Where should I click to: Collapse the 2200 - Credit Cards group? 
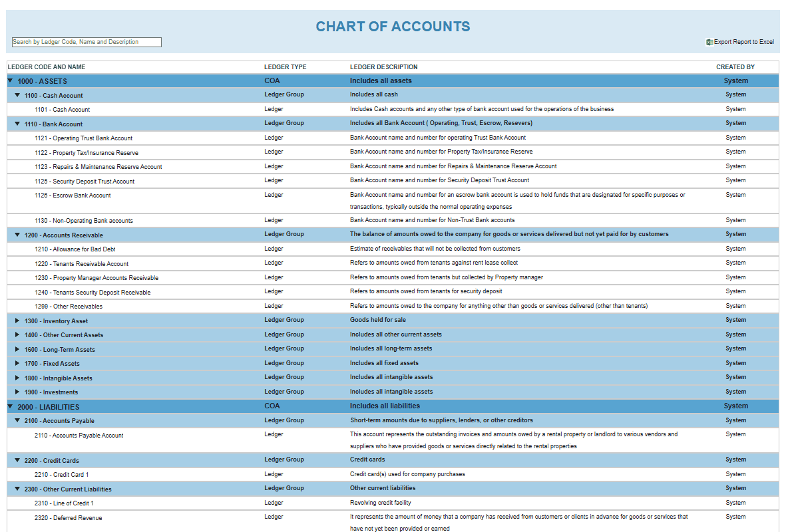point(17,460)
